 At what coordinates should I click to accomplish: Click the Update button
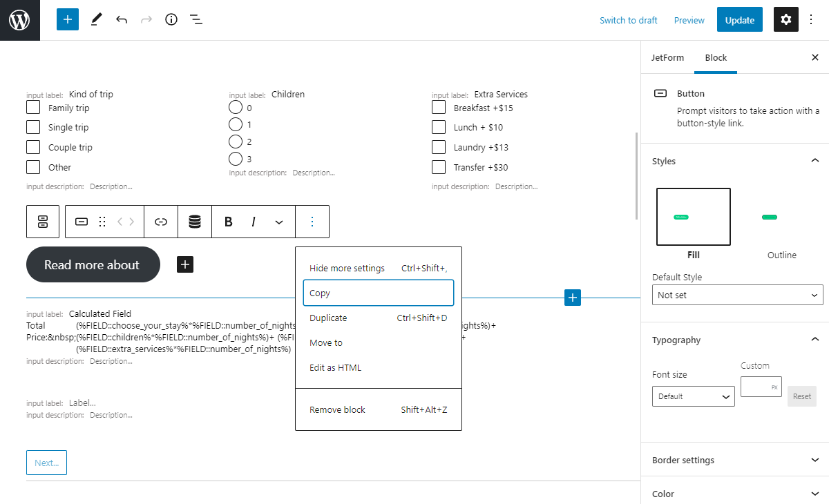[739, 20]
